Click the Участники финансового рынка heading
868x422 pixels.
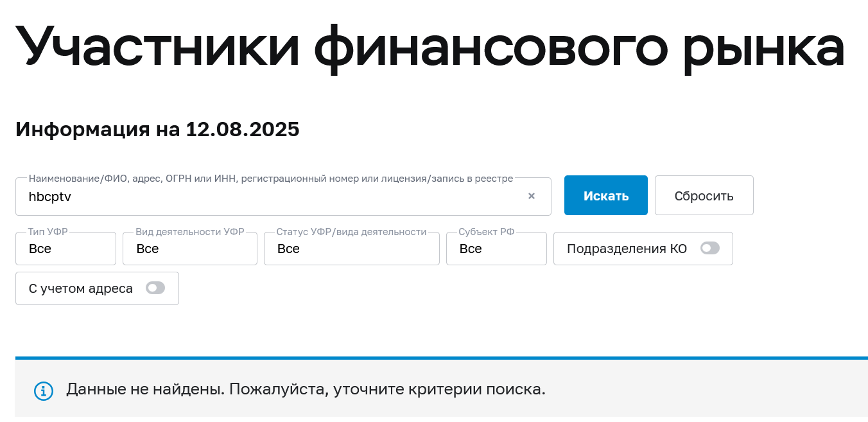pyautogui.click(x=429, y=48)
